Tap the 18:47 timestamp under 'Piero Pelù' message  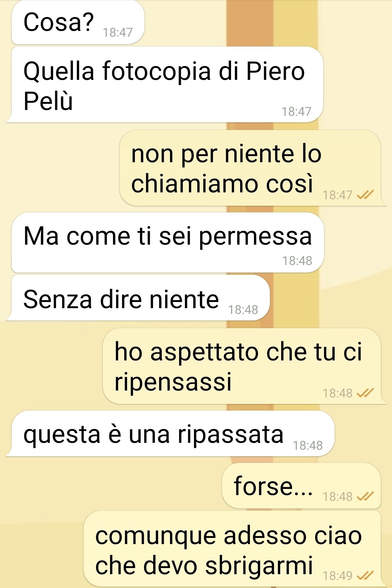coord(296,111)
